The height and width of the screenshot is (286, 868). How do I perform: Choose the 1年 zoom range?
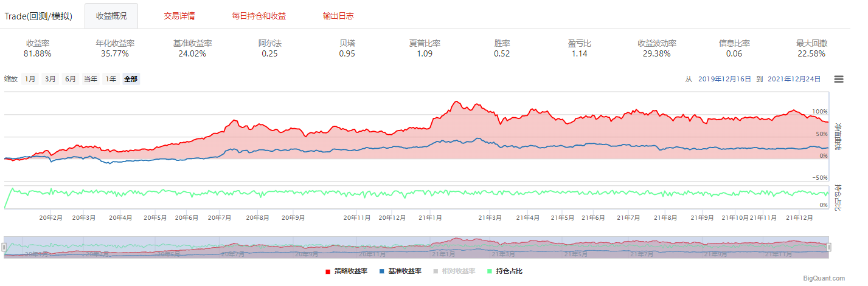click(111, 79)
